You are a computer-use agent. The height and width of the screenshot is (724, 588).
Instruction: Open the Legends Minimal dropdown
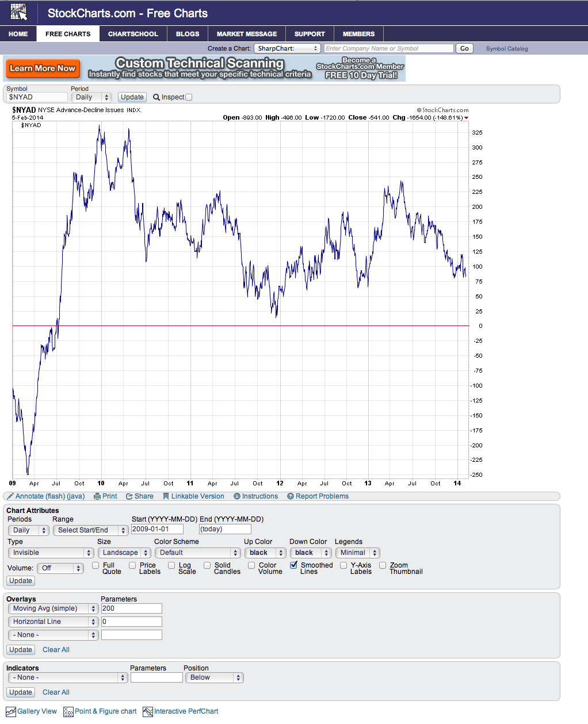click(357, 553)
